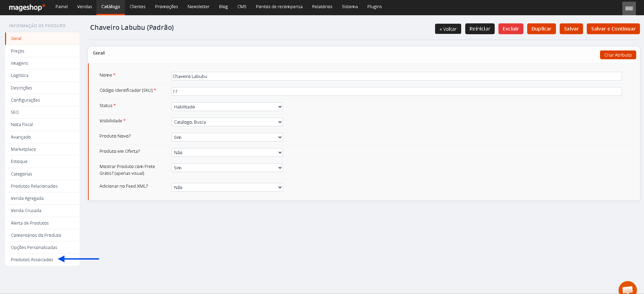Image resolution: width=644 pixels, height=294 pixels.
Task: Click the Salvar button
Action: (571, 29)
